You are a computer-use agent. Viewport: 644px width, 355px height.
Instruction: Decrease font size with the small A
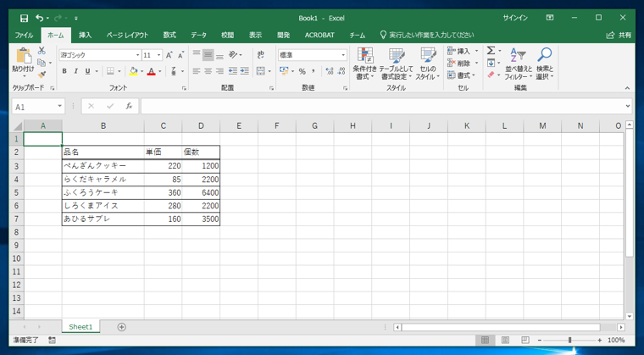pyautogui.click(x=180, y=55)
